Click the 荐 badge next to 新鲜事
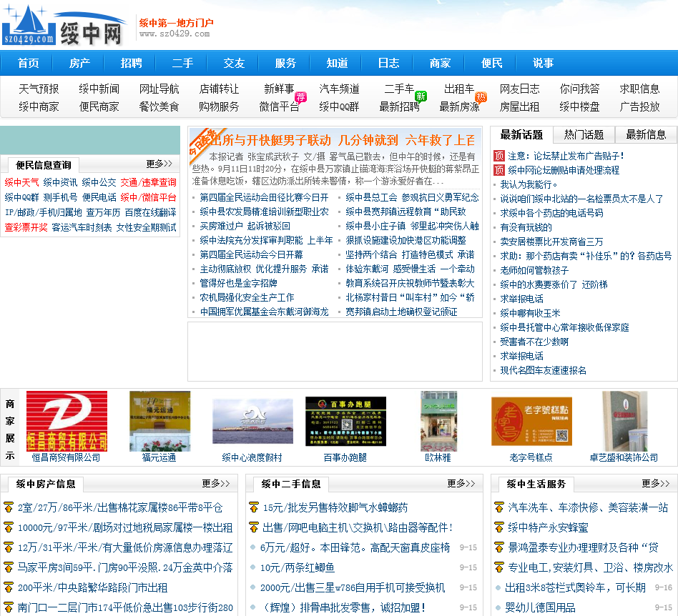Screen dimensions: 678x616 point(300,97)
